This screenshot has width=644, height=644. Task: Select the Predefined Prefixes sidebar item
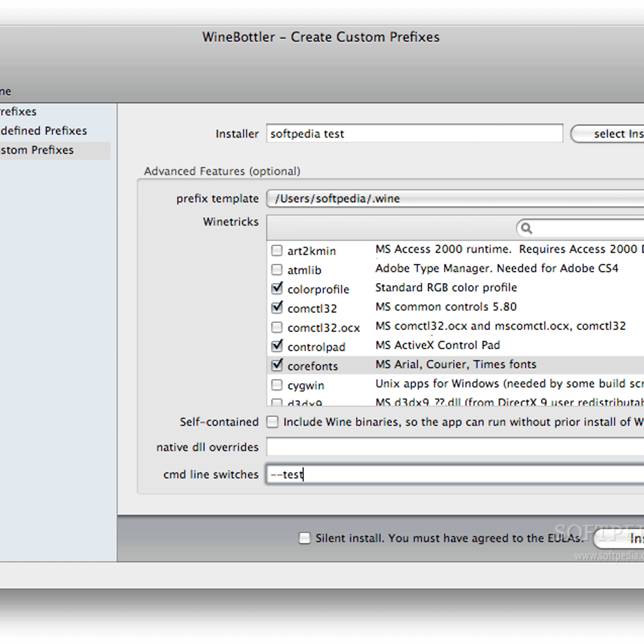(x=43, y=131)
